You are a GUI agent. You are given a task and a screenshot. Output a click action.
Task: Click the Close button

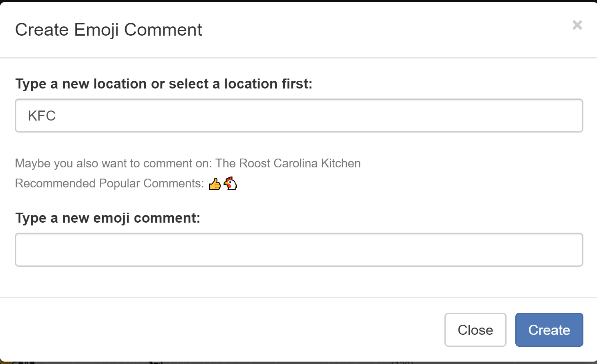pyautogui.click(x=475, y=330)
